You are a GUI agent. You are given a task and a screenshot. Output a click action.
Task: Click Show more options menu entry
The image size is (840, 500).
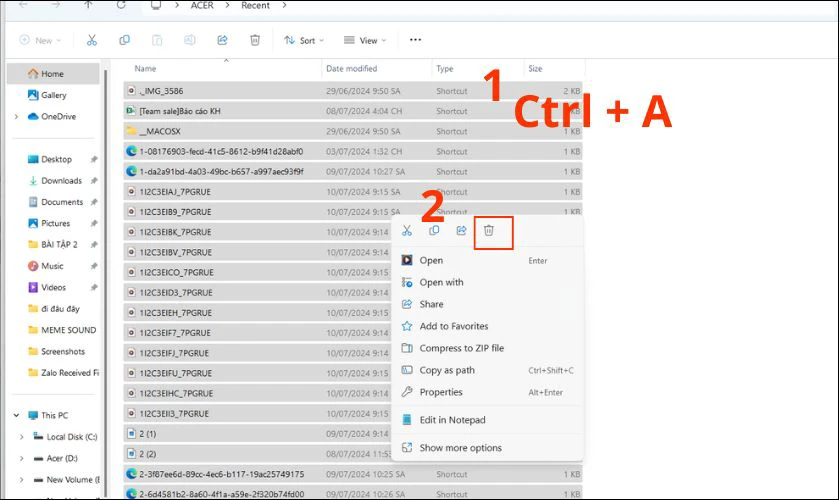click(x=460, y=448)
